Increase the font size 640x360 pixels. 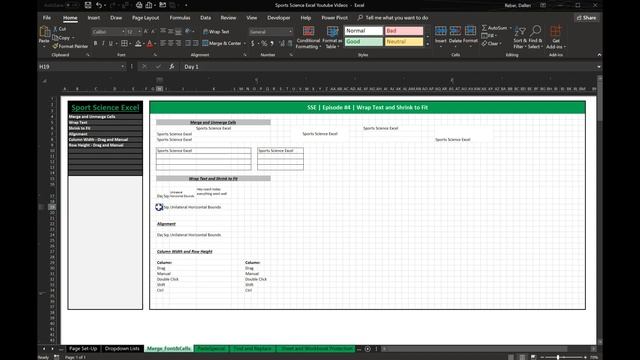point(146,31)
